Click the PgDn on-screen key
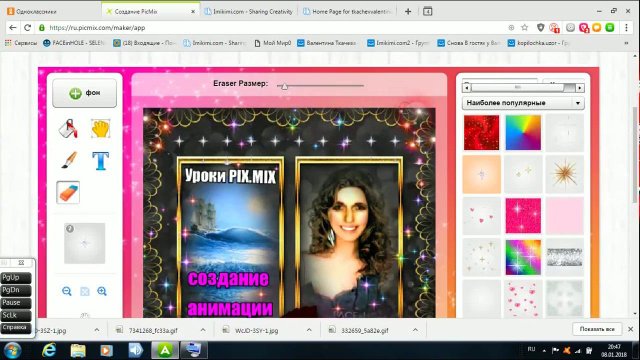 click(x=16, y=290)
